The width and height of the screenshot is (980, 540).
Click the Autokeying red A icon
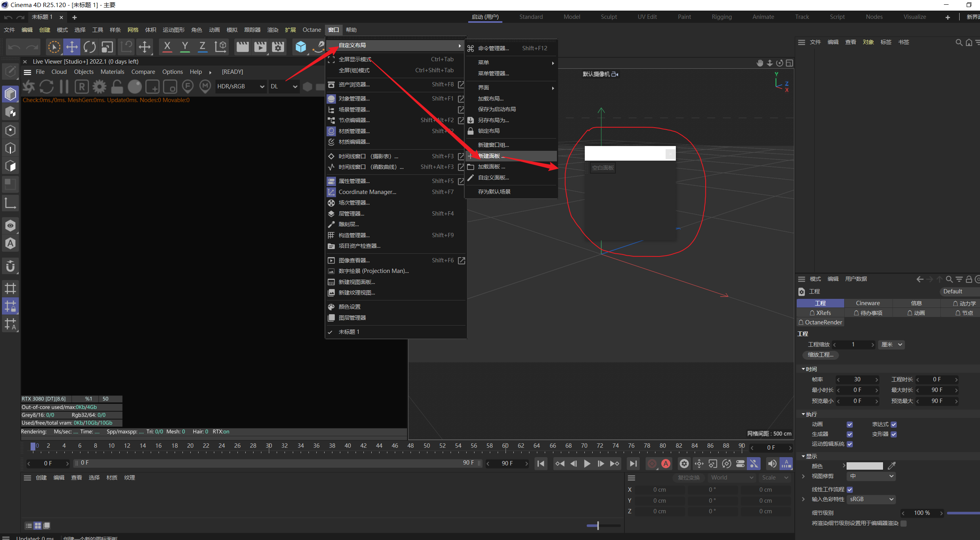(666, 463)
